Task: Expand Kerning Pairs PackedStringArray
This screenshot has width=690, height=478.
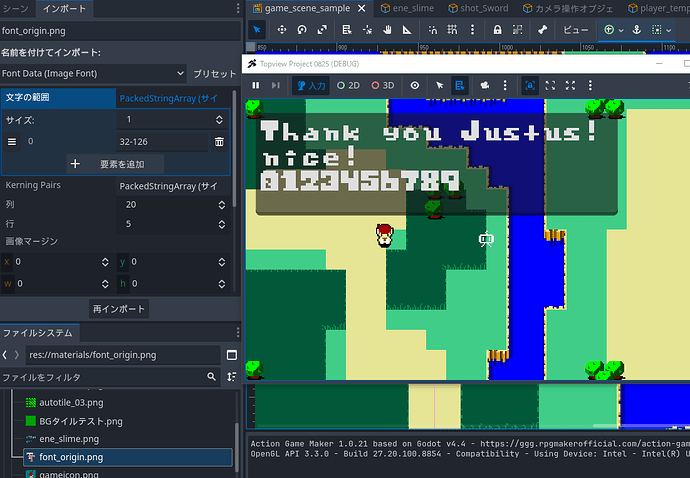Action: click(x=172, y=186)
